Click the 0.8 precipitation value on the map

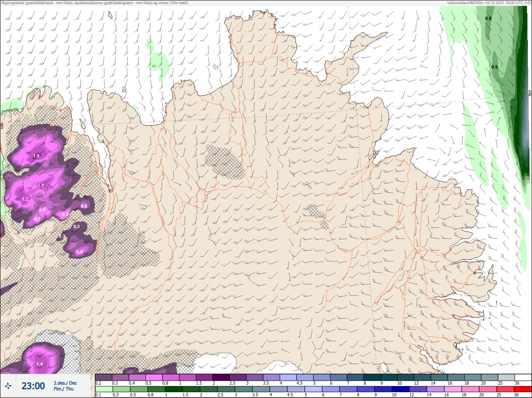click(65, 215)
